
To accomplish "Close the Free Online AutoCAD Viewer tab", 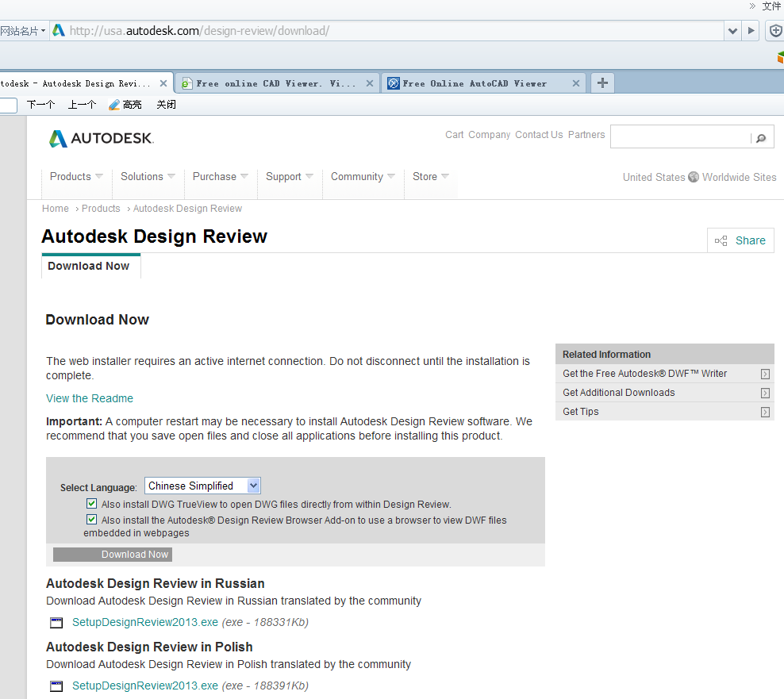I will click(x=576, y=83).
